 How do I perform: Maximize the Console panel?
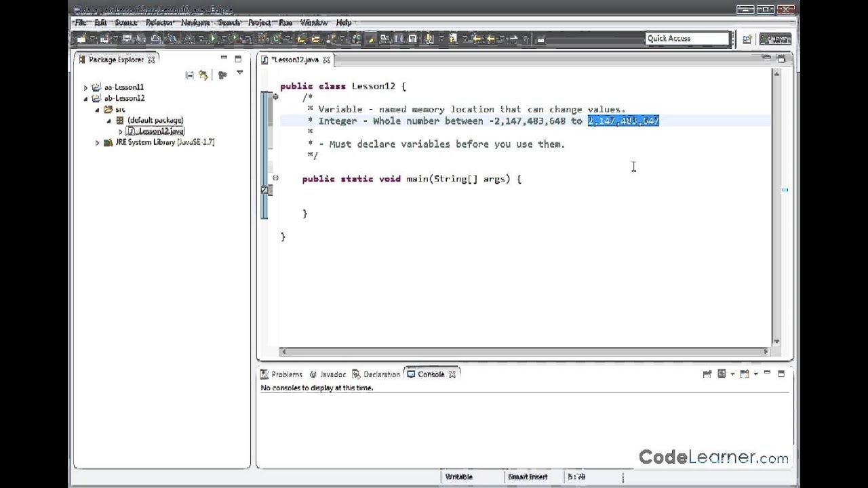(781, 373)
